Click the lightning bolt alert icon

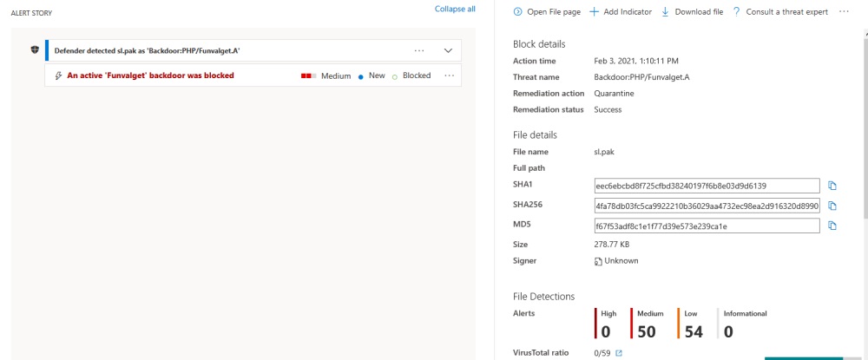point(58,75)
